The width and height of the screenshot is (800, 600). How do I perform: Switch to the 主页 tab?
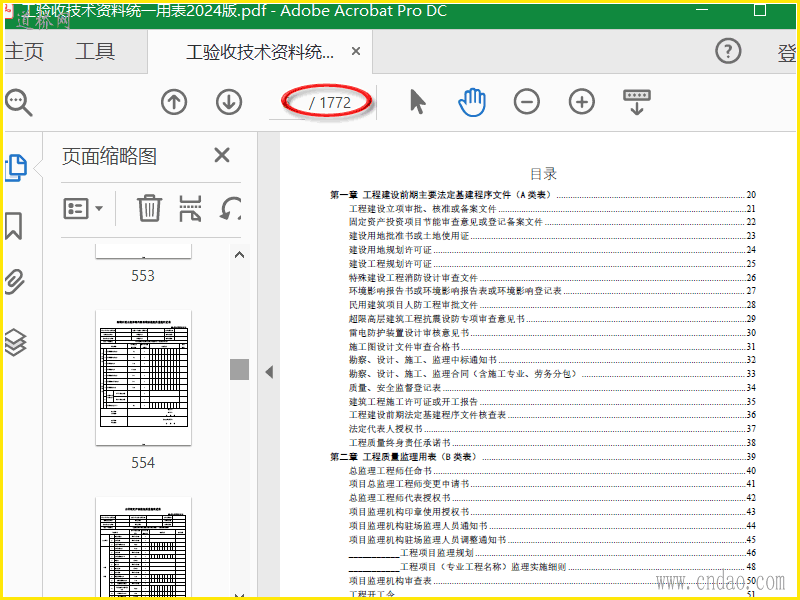(x=24, y=52)
